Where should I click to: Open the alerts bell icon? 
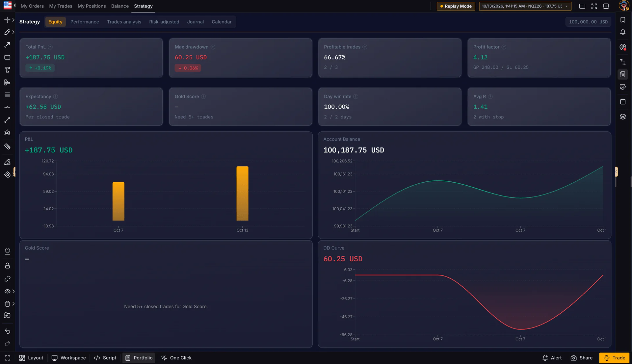pos(623,32)
